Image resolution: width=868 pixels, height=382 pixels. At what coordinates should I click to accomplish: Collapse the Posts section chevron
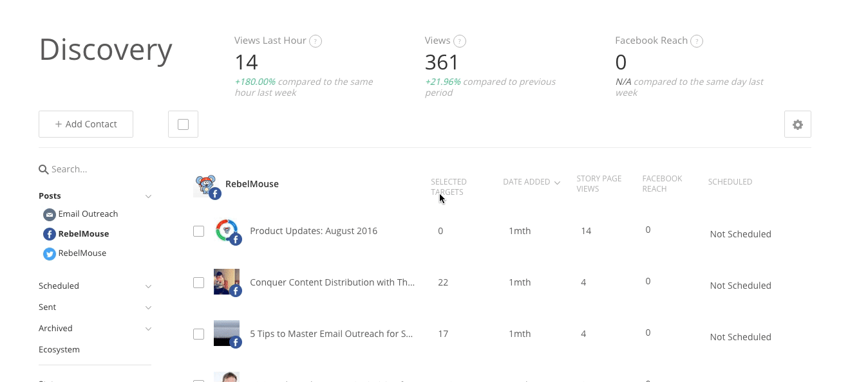click(148, 196)
